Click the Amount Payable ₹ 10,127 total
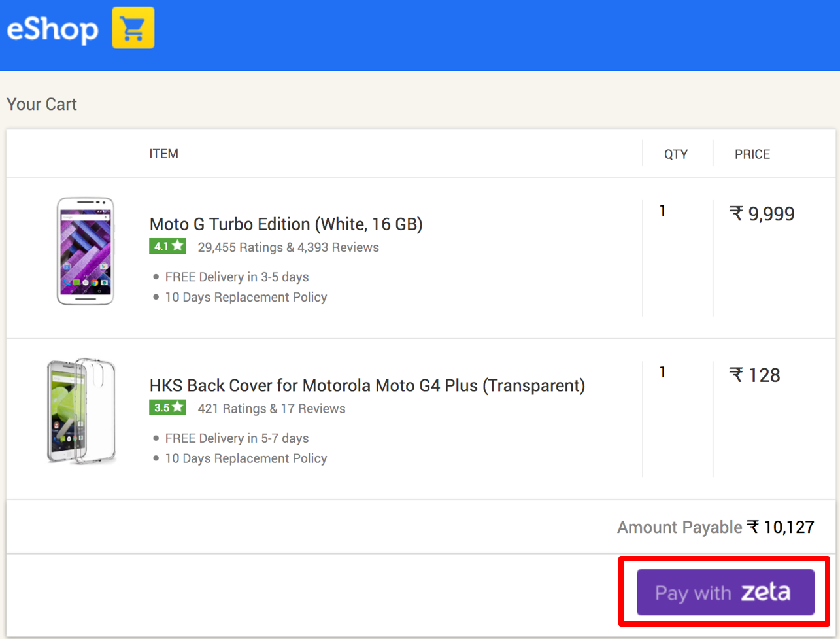 pos(716,527)
